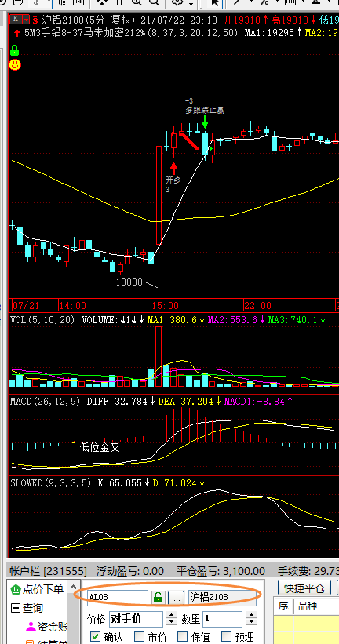The width and height of the screenshot is (339, 644).
Task: Click the K-line type button
Action: (16, 20)
